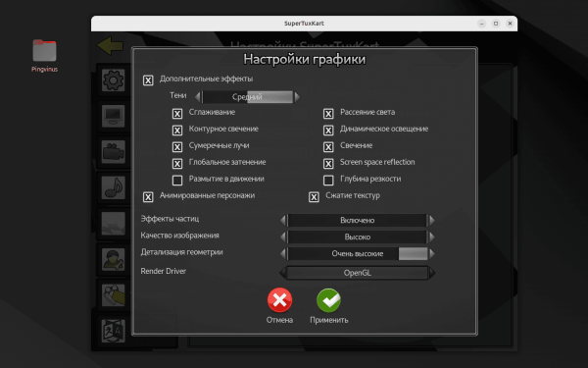Lower Качество изображения with left arrow

pyautogui.click(x=283, y=237)
